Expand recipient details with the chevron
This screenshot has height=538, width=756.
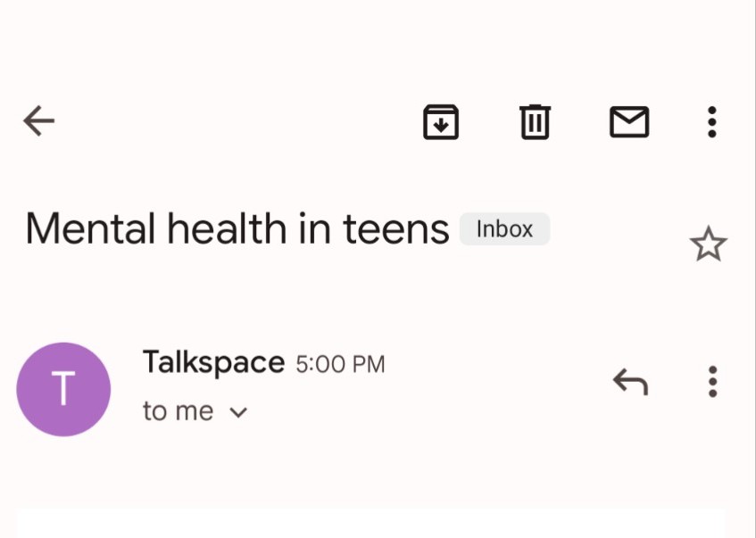(238, 413)
